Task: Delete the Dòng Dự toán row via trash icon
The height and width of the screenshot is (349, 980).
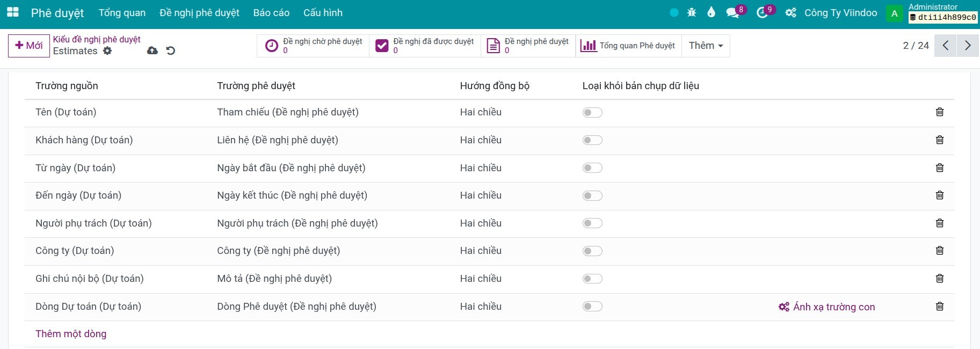Action: click(x=939, y=307)
